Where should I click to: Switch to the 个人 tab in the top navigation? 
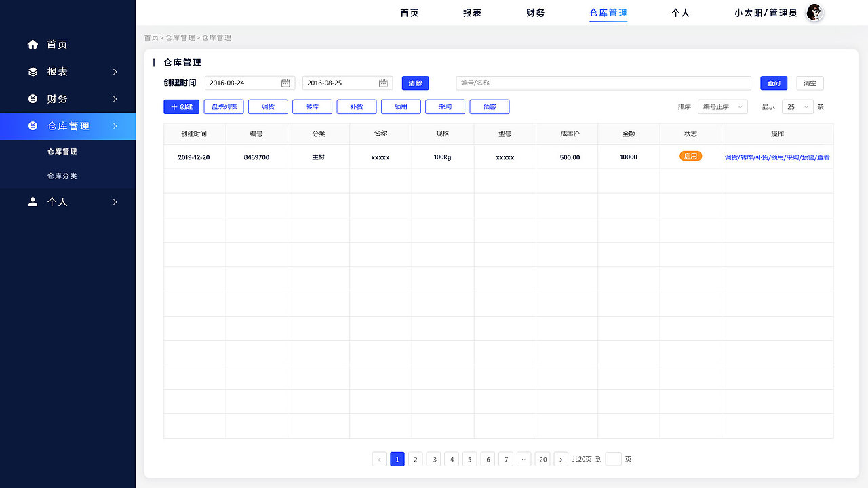tap(680, 13)
